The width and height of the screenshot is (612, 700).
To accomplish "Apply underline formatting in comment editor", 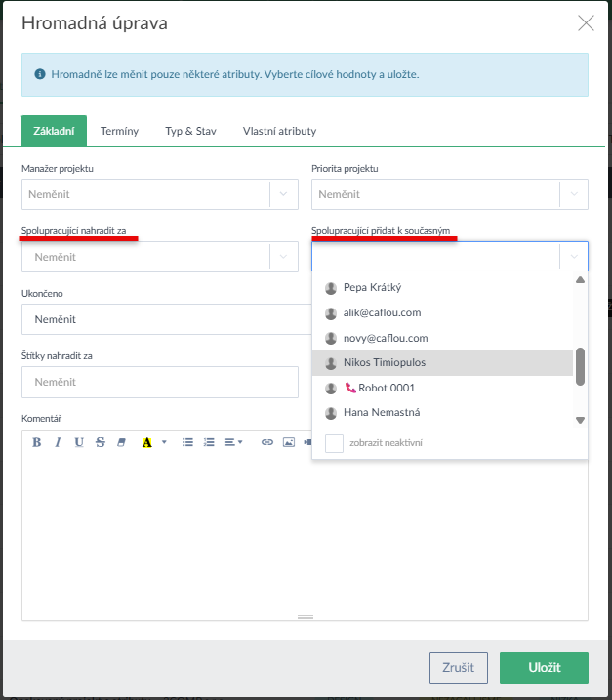I will pos(79,442).
